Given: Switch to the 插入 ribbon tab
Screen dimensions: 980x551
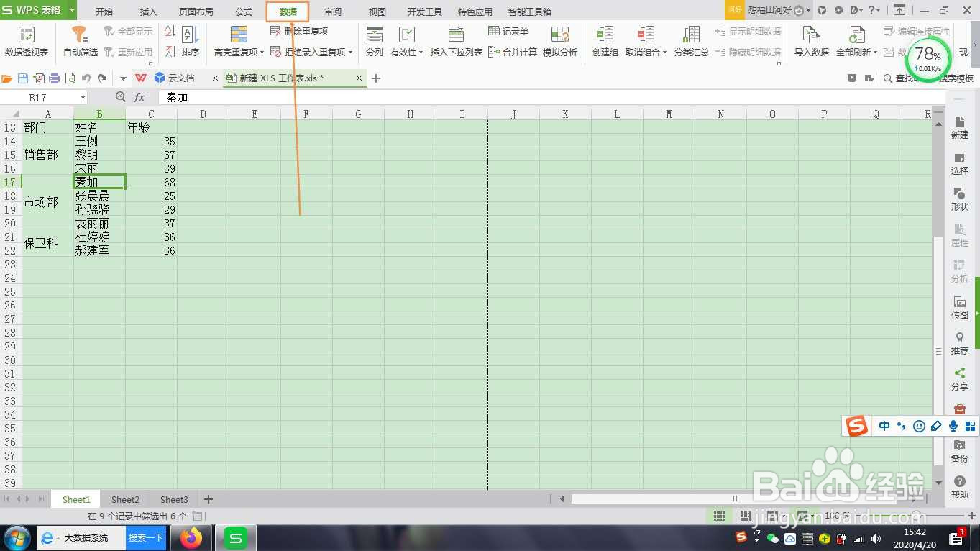Looking at the screenshot, I should [149, 12].
